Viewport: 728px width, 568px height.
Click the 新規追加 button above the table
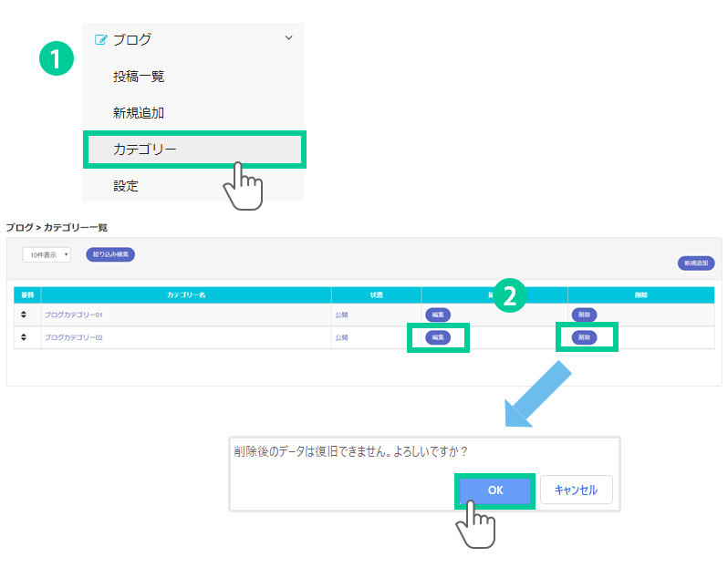pos(695,263)
